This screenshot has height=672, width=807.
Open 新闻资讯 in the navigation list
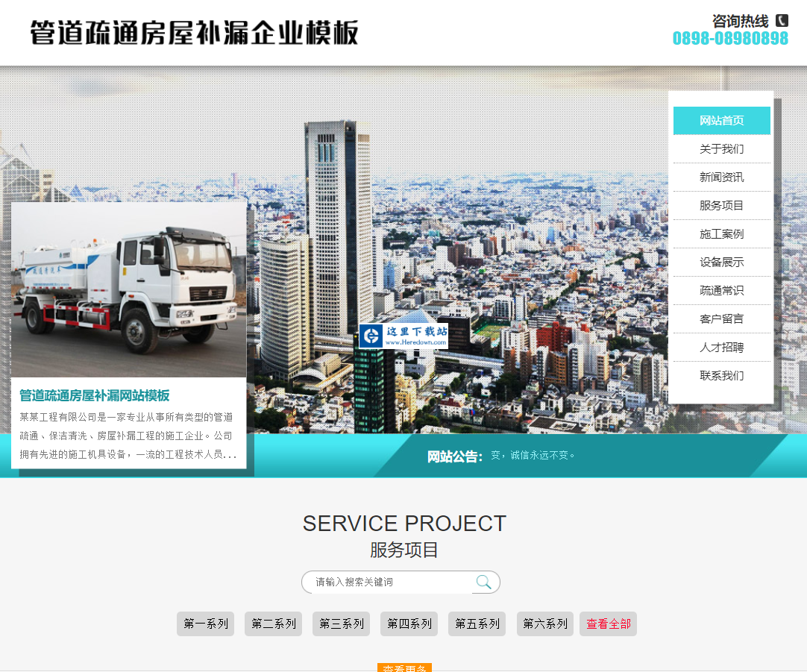tap(721, 177)
